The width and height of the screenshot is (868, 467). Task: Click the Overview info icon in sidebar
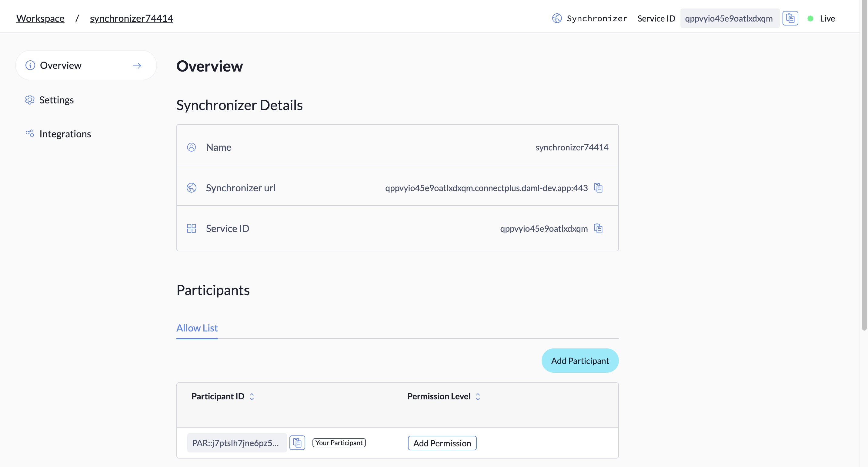pyautogui.click(x=30, y=66)
